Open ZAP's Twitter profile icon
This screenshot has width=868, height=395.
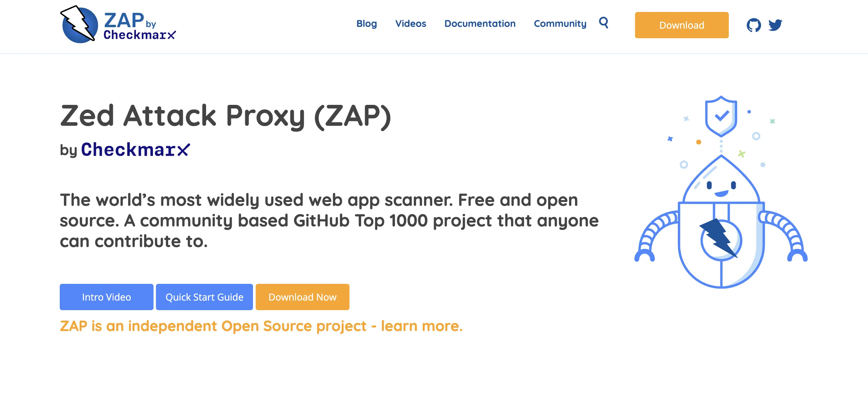point(775,25)
